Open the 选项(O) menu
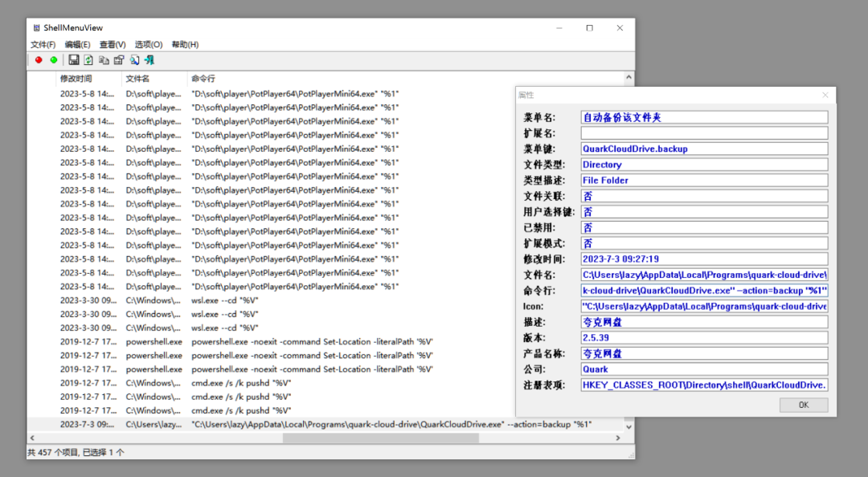The image size is (868, 477). pyautogui.click(x=149, y=44)
